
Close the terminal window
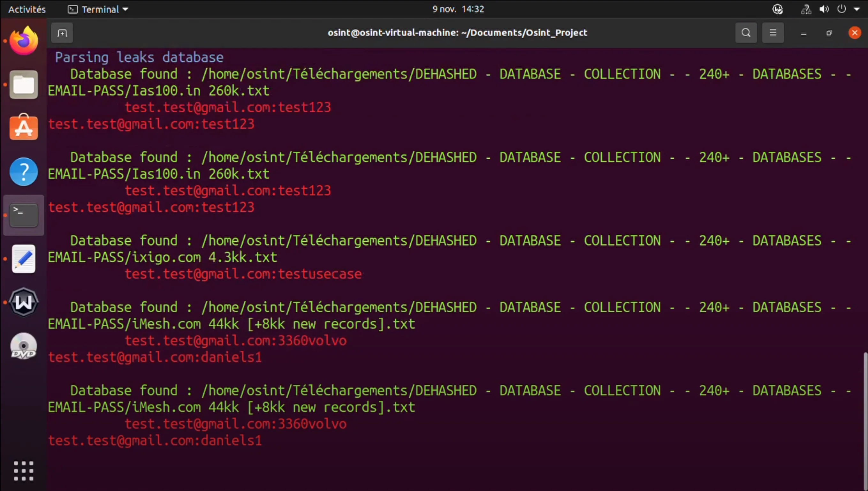pyautogui.click(x=855, y=33)
